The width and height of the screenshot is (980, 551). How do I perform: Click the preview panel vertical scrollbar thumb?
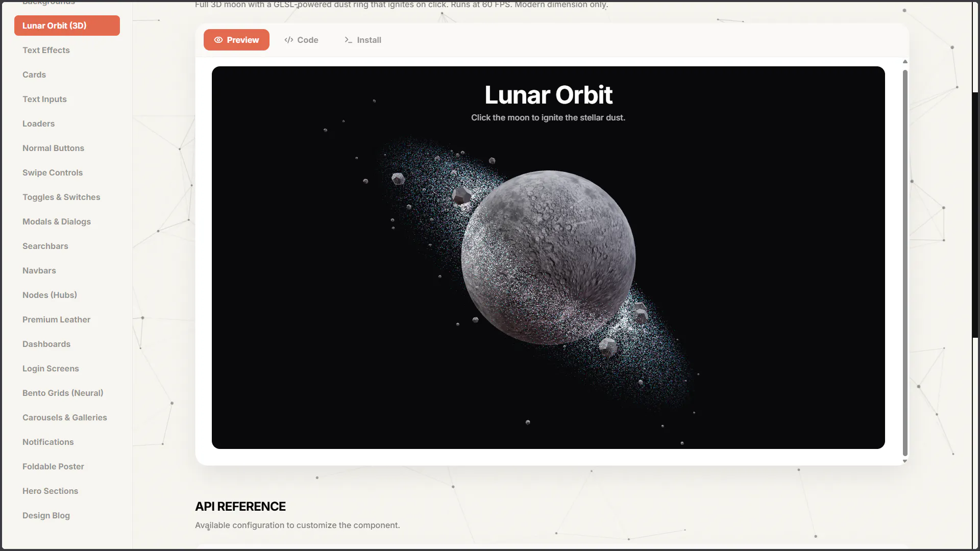(905, 263)
